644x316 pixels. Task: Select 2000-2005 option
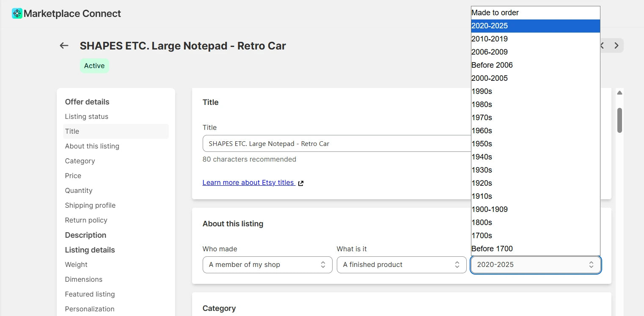[x=536, y=78]
